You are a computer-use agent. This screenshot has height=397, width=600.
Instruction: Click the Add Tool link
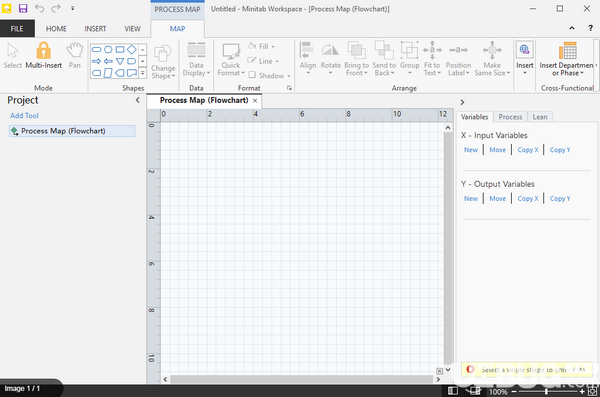(x=24, y=116)
